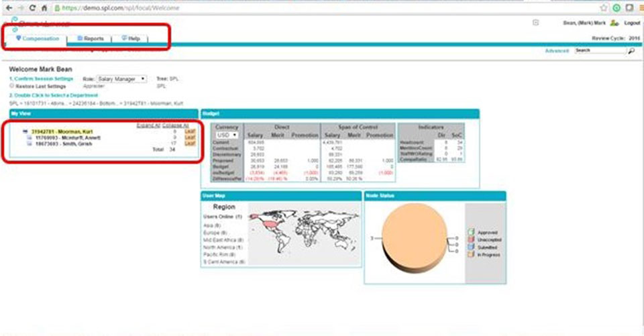Click the Review Cycle label
The image size is (644, 336).
[610, 38]
